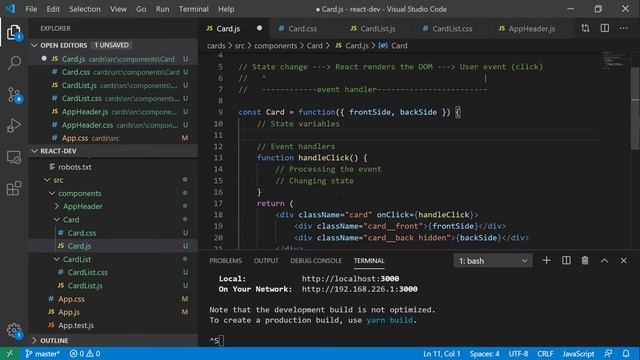
Task: Switch to the CardList.css editor tab
Action: point(452,29)
